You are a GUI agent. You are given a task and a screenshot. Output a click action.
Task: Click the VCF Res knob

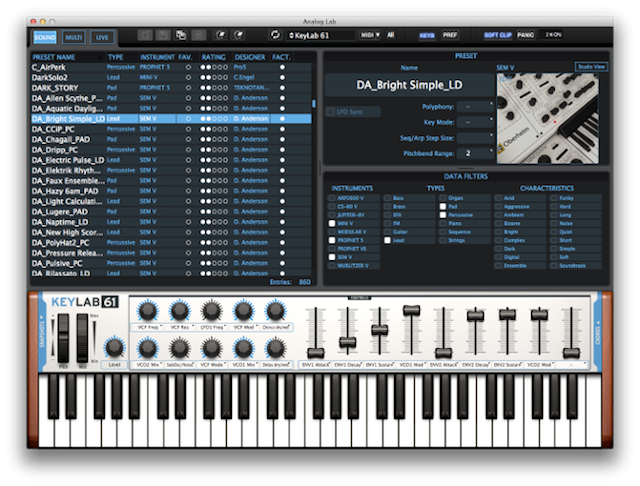click(180, 311)
